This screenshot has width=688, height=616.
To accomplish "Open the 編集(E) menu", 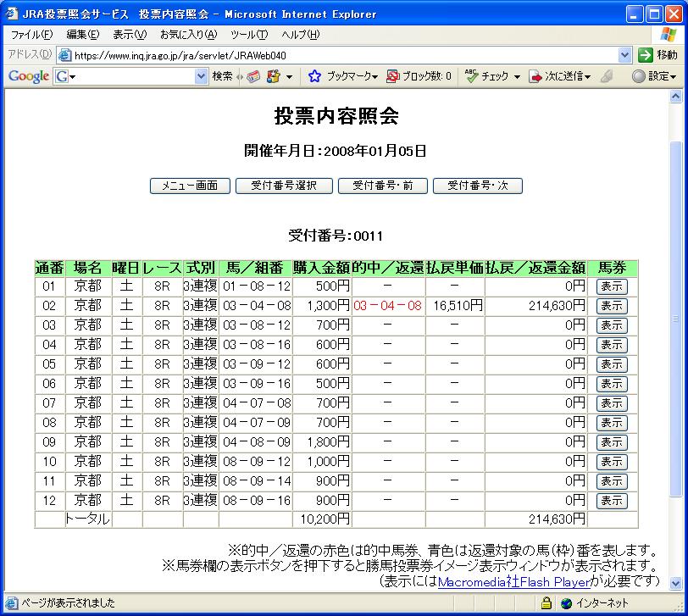I will (x=82, y=35).
